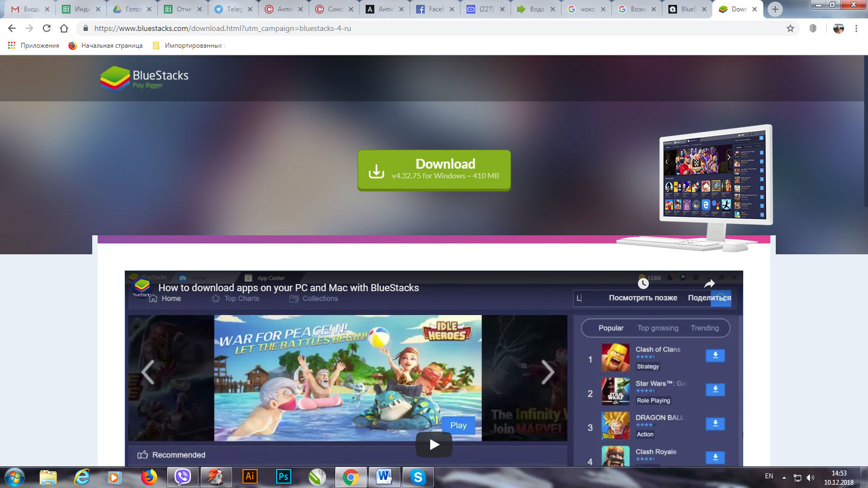Close the Facebook tab
868x488 pixels.
click(452, 9)
